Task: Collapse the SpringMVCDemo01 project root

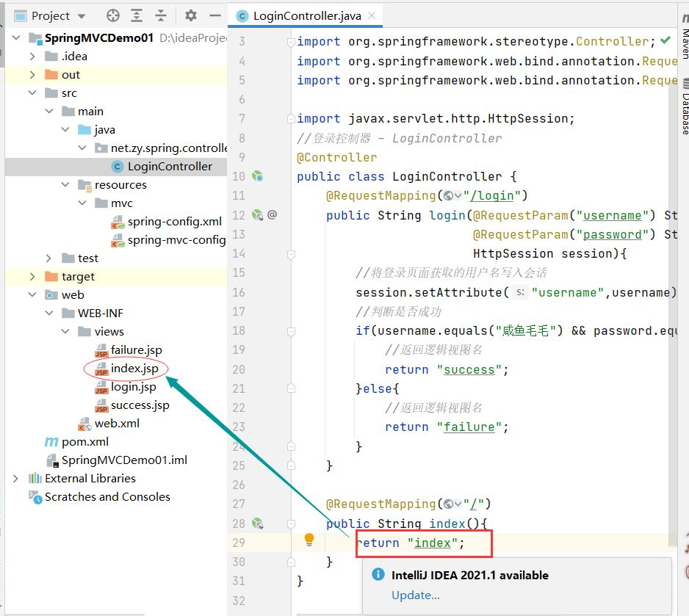Action: (16, 37)
